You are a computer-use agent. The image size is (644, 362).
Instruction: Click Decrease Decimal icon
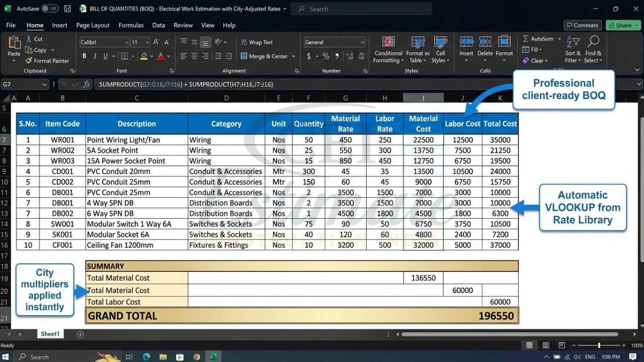tap(360, 56)
